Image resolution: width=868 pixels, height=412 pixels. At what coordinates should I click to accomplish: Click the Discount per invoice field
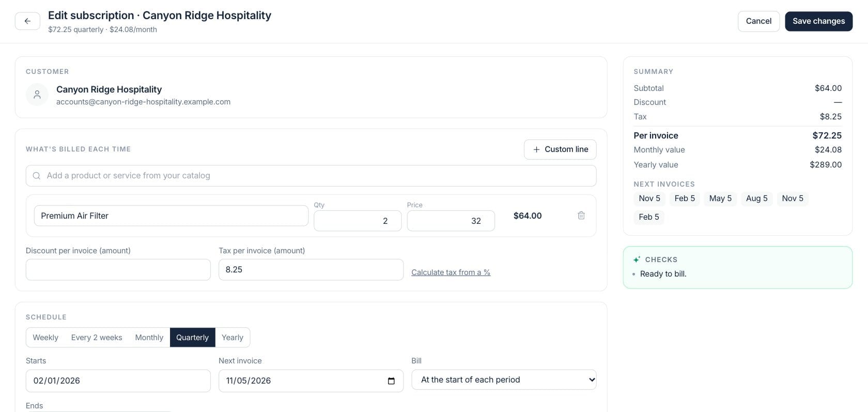pyautogui.click(x=118, y=270)
